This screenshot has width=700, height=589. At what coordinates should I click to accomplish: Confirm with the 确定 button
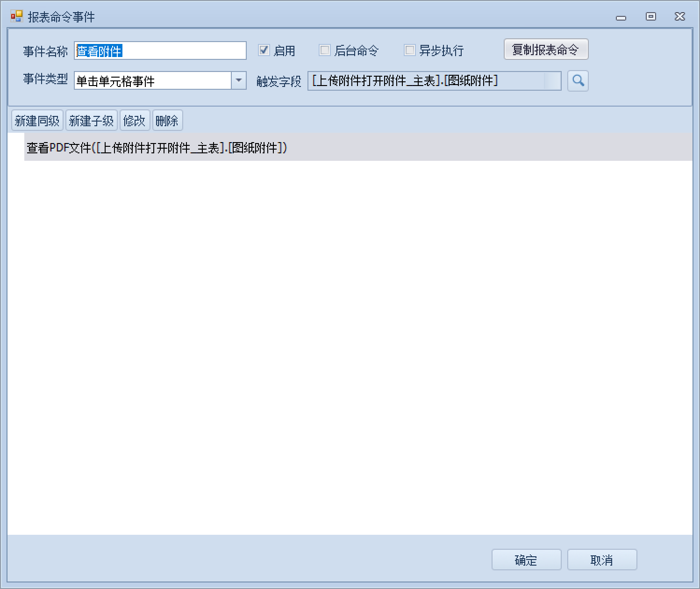[526, 560]
